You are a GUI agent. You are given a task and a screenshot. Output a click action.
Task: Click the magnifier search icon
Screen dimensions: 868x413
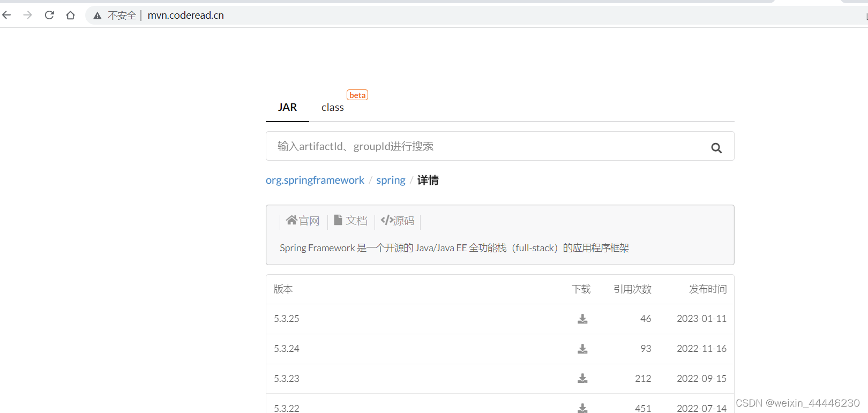coord(716,148)
